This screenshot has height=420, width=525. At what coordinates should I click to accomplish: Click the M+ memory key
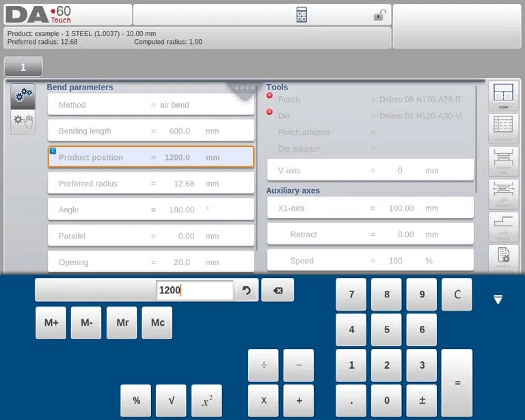coord(51,323)
